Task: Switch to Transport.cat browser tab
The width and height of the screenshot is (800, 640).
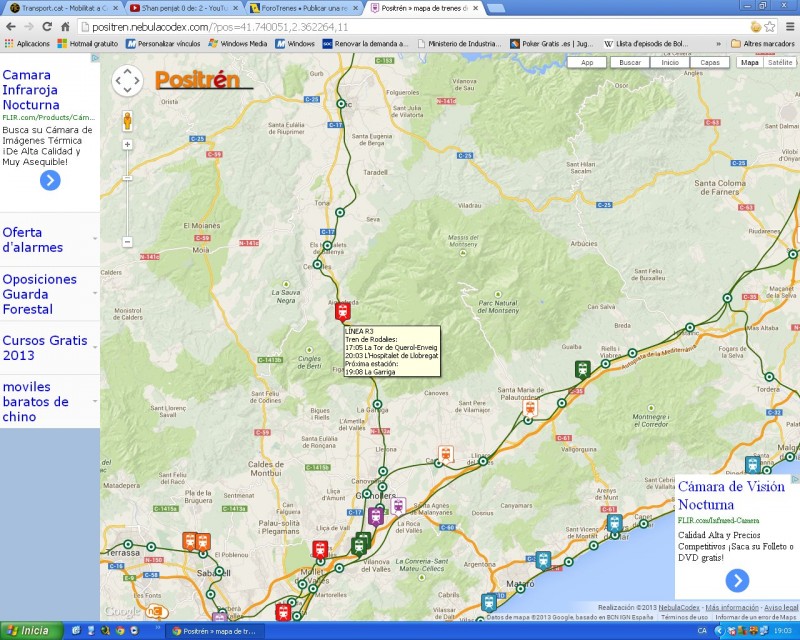Action: click(64, 8)
